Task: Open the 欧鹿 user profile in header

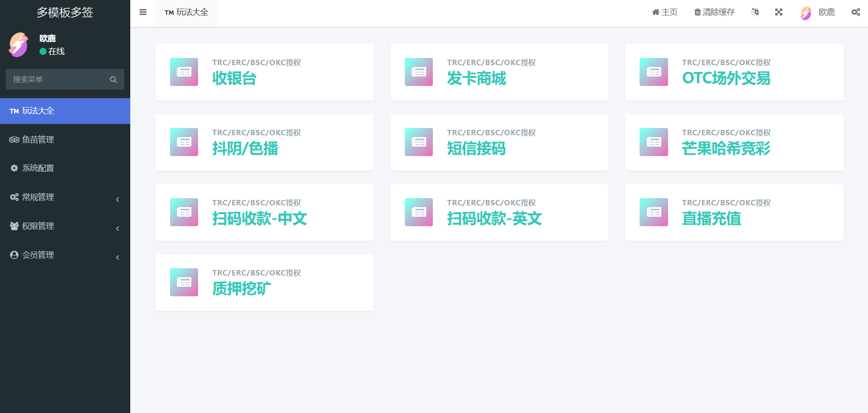Action: [x=818, y=13]
